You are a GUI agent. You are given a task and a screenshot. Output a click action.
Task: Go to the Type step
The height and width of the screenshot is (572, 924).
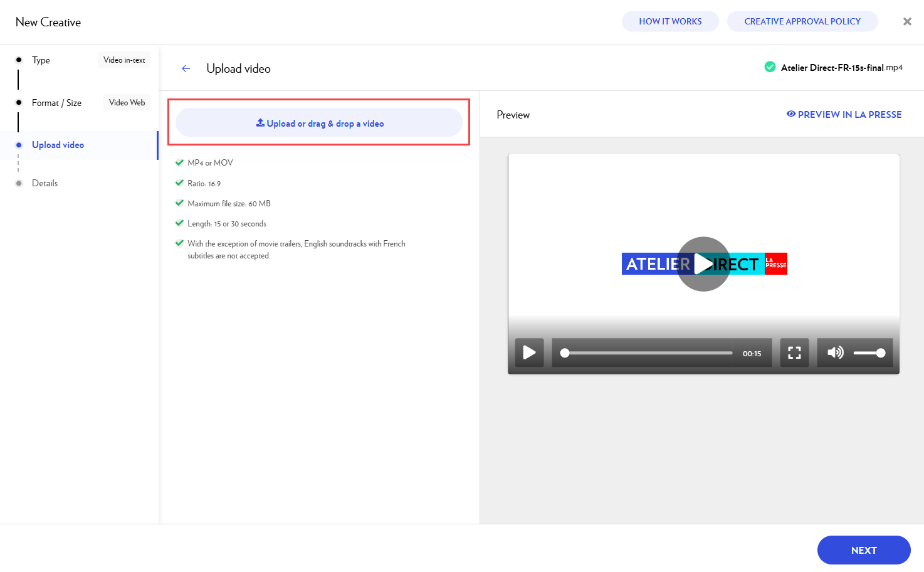point(41,60)
